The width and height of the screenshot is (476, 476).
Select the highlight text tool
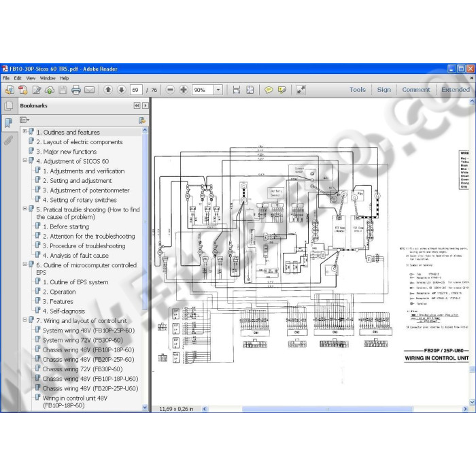(x=282, y=90)
